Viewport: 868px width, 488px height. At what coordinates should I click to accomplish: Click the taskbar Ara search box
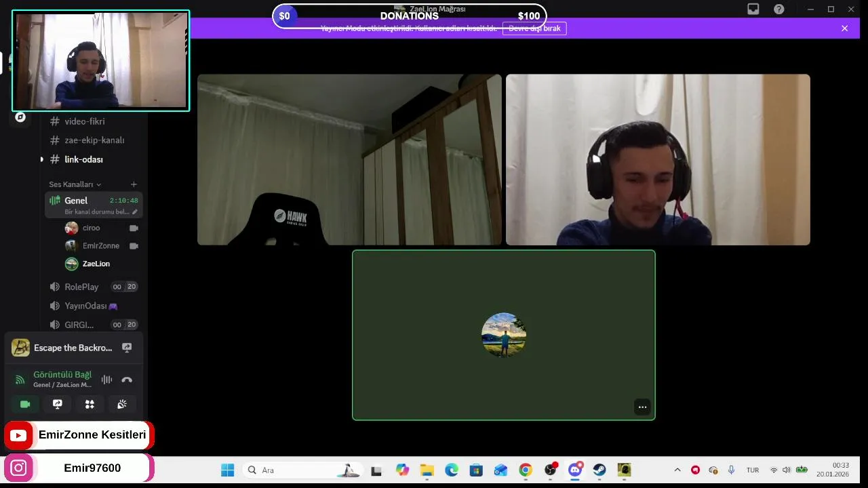coord(303,470)
